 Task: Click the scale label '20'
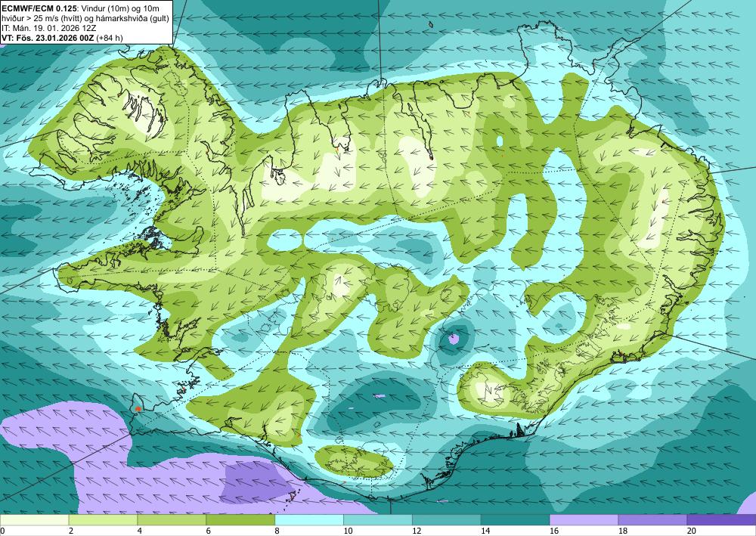[692, 531]
